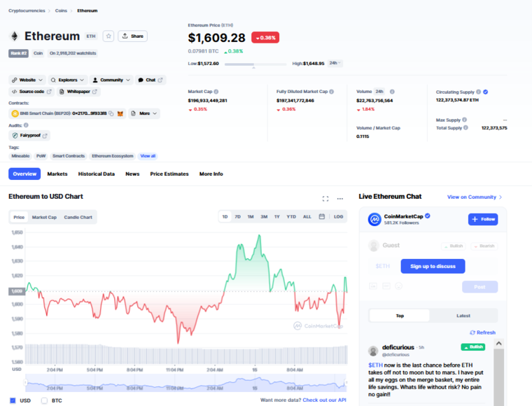Switch chat feed to Top
The image size is (532, 406).
(400, 316)
